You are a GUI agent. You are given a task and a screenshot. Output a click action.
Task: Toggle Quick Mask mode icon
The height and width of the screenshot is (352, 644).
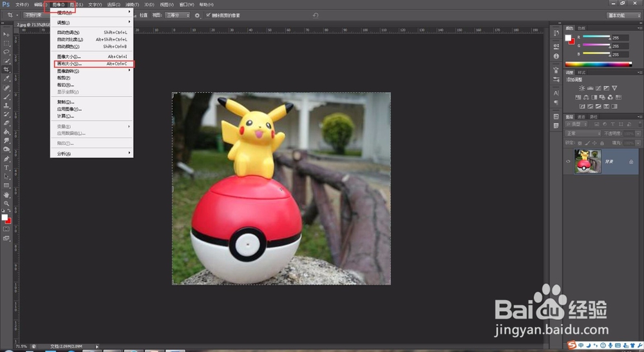point(6,229)
